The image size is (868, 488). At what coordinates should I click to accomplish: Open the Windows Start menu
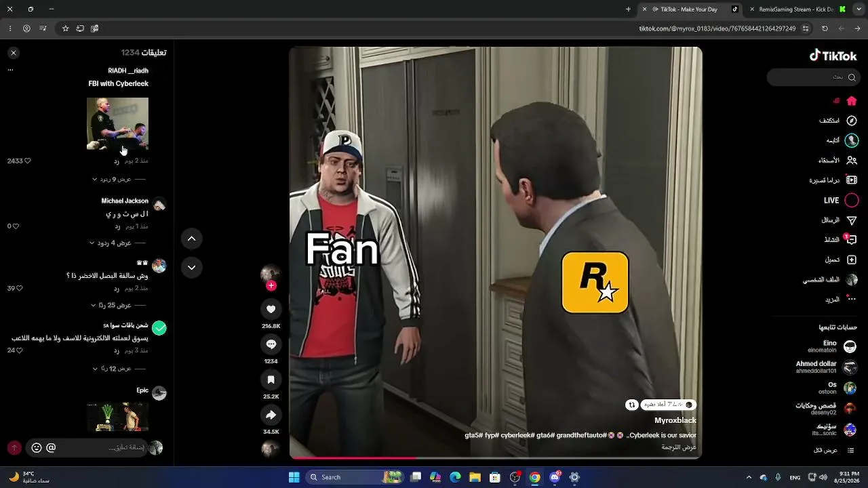[x=294, y=477]
